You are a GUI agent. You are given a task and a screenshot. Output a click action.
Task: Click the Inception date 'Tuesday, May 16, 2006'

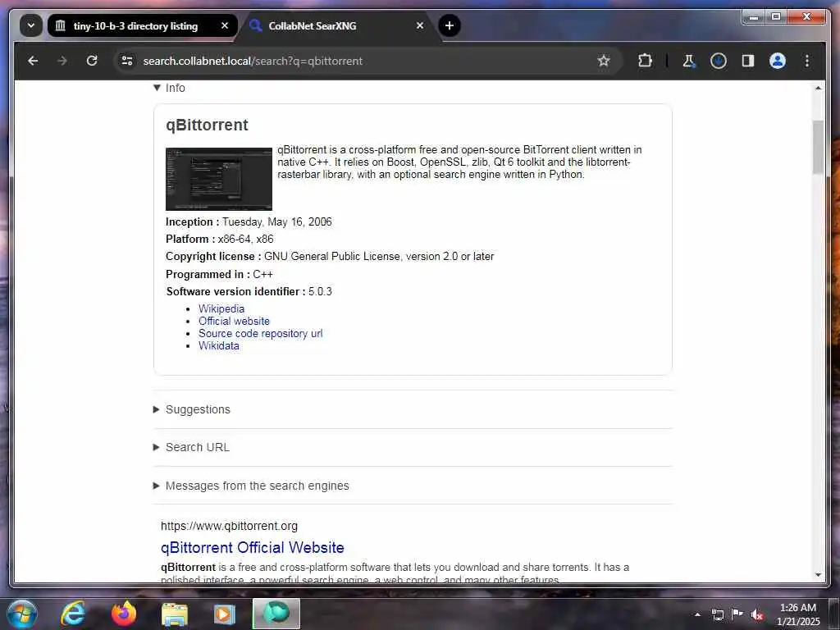coord(277,221)
